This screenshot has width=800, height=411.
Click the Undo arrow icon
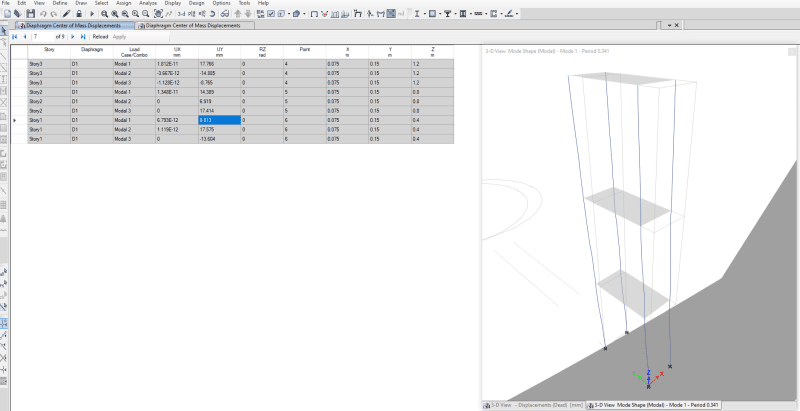pos(43,14)
